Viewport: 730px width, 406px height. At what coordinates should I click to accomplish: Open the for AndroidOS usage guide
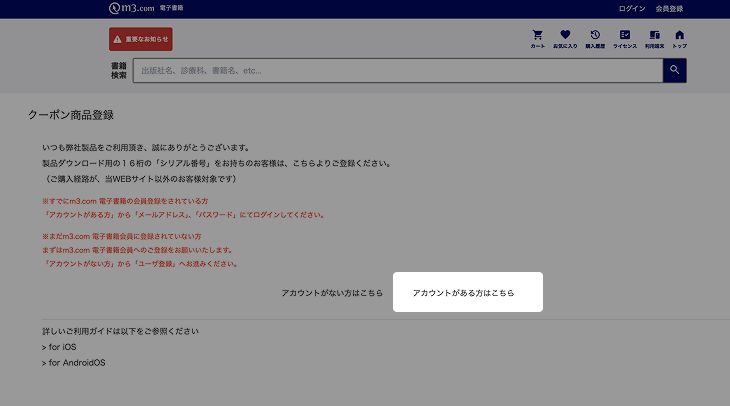tap(73, 362)
